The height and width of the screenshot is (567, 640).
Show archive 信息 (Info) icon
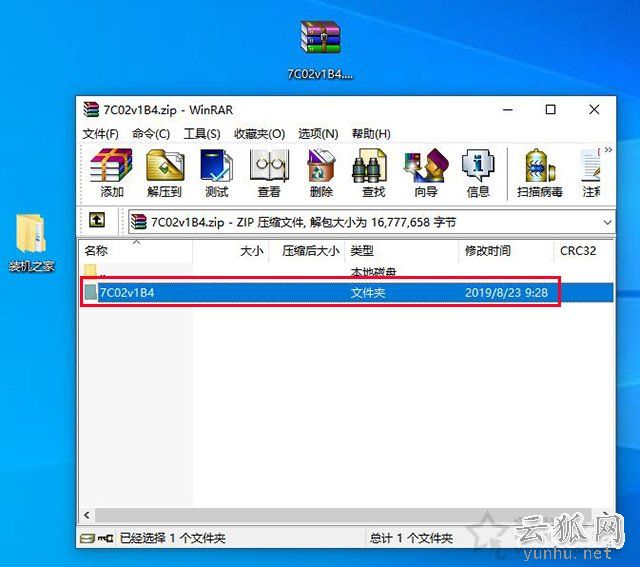(x=478, y=173)
